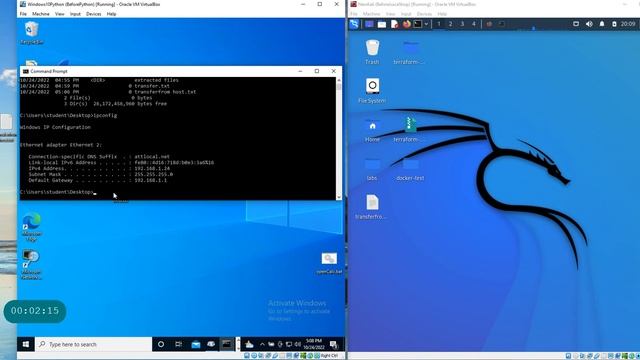Click the Kali volume speaker icon
Image resolution: width=640 pixels, height=360 pixels.
point(589,24)
